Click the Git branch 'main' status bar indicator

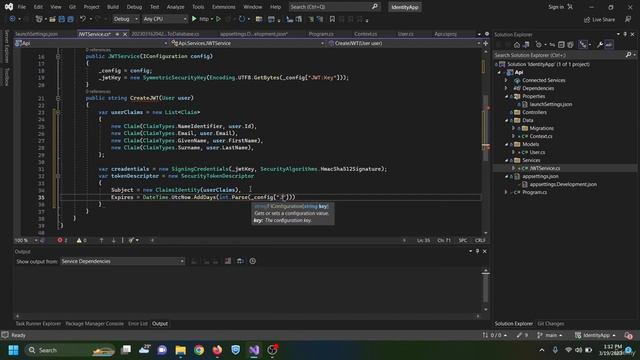click(550, 335)
